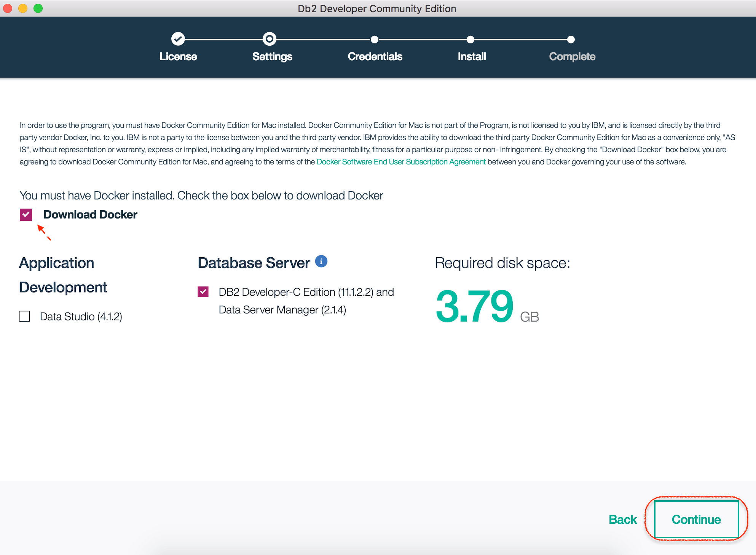This screenshot has width=756, height=555.
Task: Open Docker Software End User Subscription Agreement link
Action: (401, 162)
